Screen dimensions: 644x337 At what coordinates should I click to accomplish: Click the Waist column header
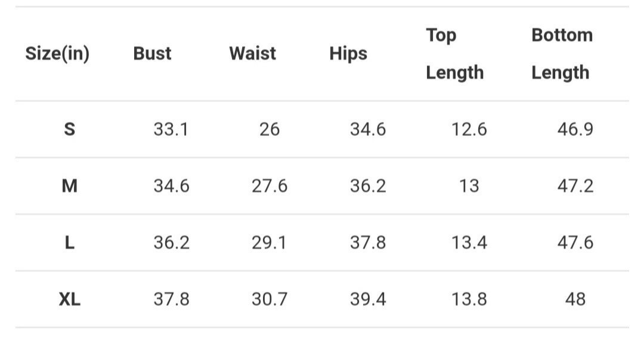[x=253, y=54]
